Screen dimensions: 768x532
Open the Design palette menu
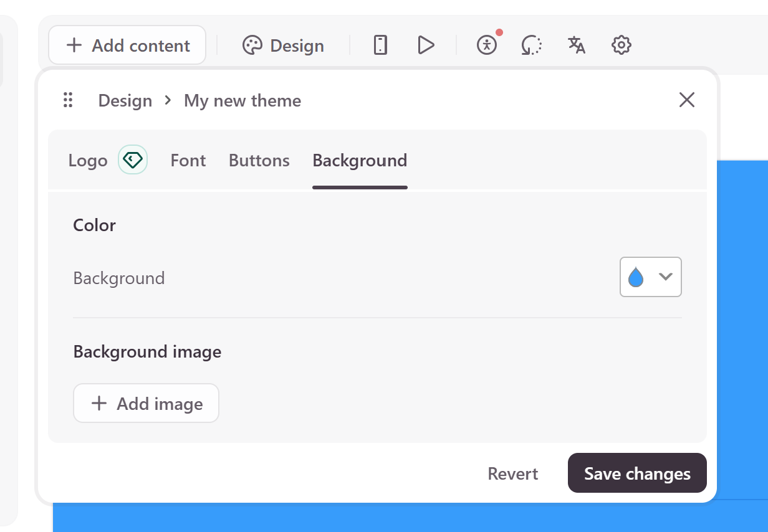coord(283,45)
